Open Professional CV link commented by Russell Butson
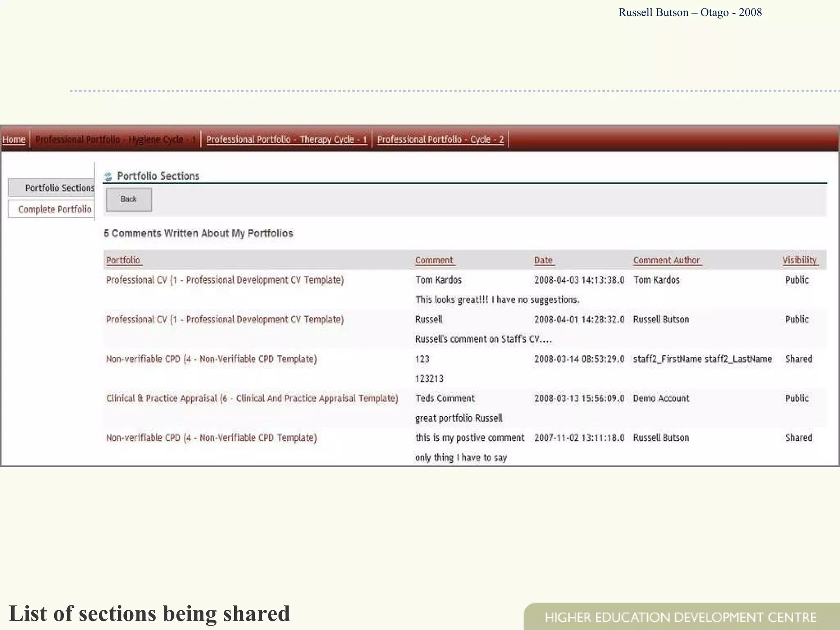This screenshot has height=630, width=840. coord(225,320)
